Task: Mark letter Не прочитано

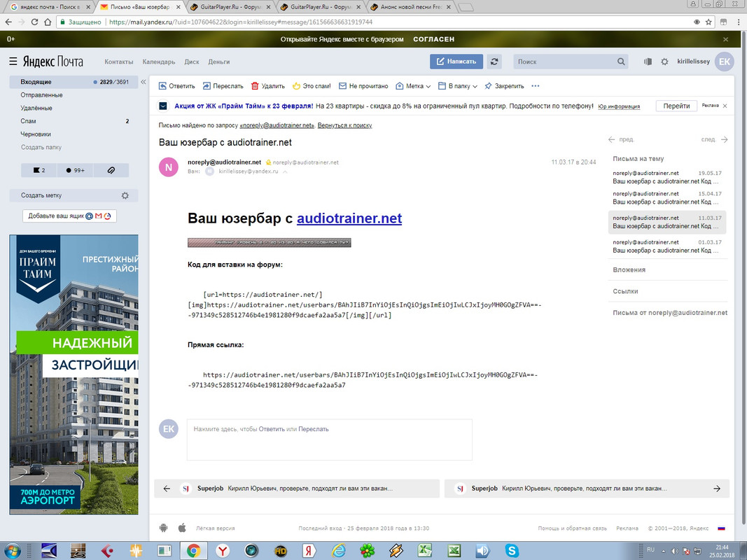Action: tap(363, 86)
